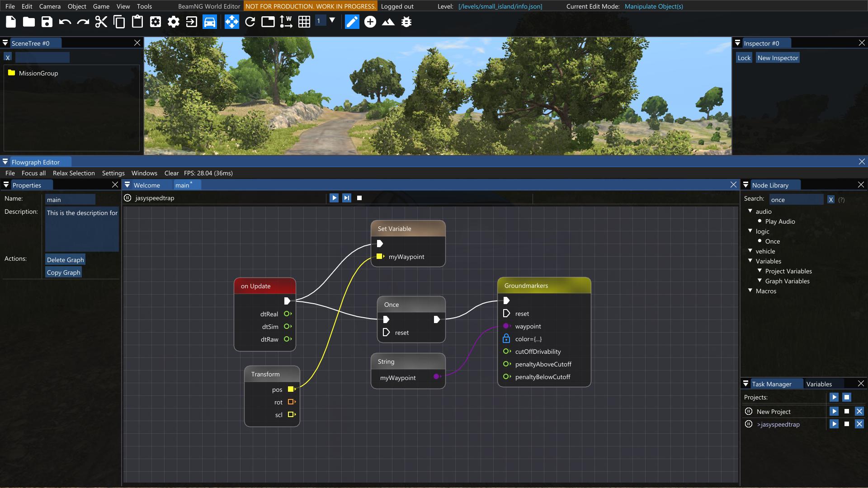The image size is (868, 488).
Task: Click the terrain mountains icon
Action: pyautogui.click(x=388, y=22)
